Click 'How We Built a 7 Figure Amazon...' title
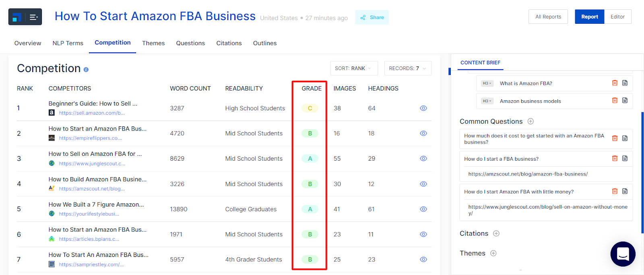Screen dimensions: 644x275 96,205
